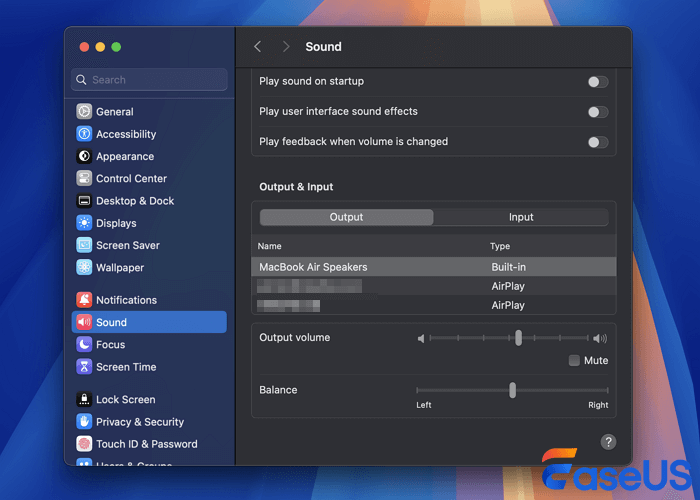700x500 pixels.
Task: Go forward with the right chevron
Action: pyautogui.click(x=286, y=46)
